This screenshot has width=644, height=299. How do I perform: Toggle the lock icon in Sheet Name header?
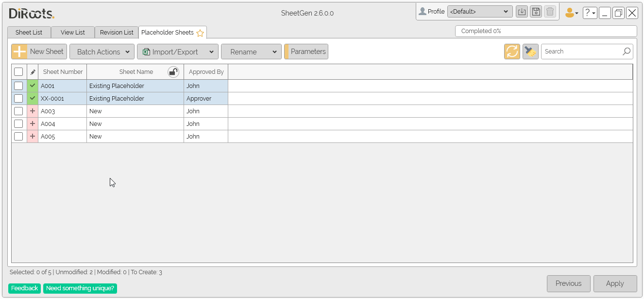(173, 72)
